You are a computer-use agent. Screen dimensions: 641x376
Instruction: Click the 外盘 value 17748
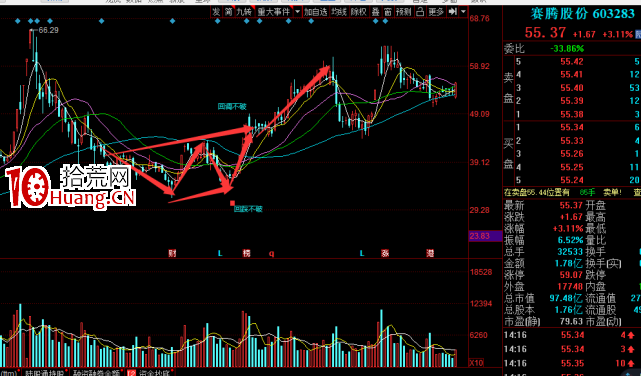570,286
